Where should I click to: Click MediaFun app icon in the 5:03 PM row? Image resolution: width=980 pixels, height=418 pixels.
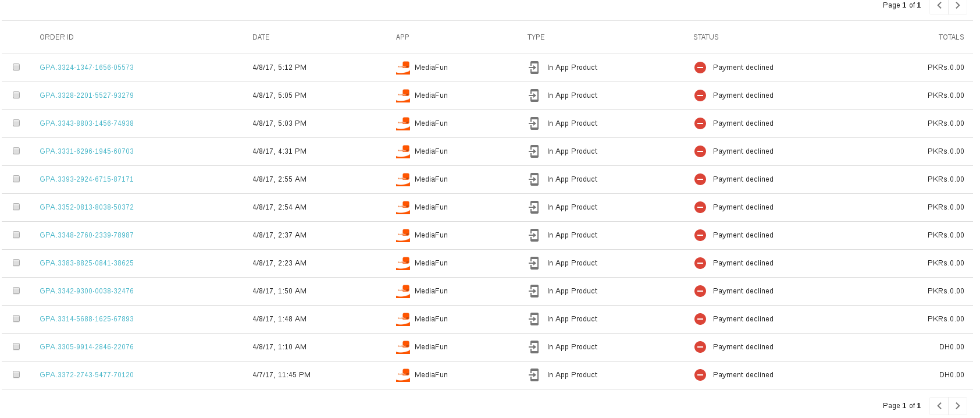tap(403, 123)
